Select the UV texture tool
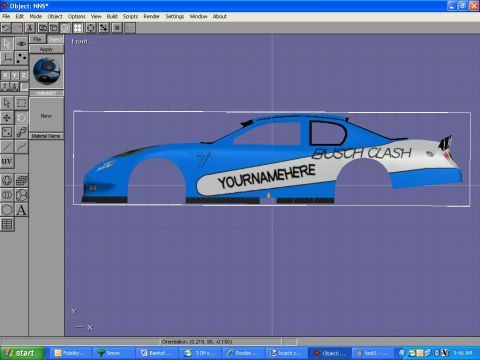 [7, 161]
